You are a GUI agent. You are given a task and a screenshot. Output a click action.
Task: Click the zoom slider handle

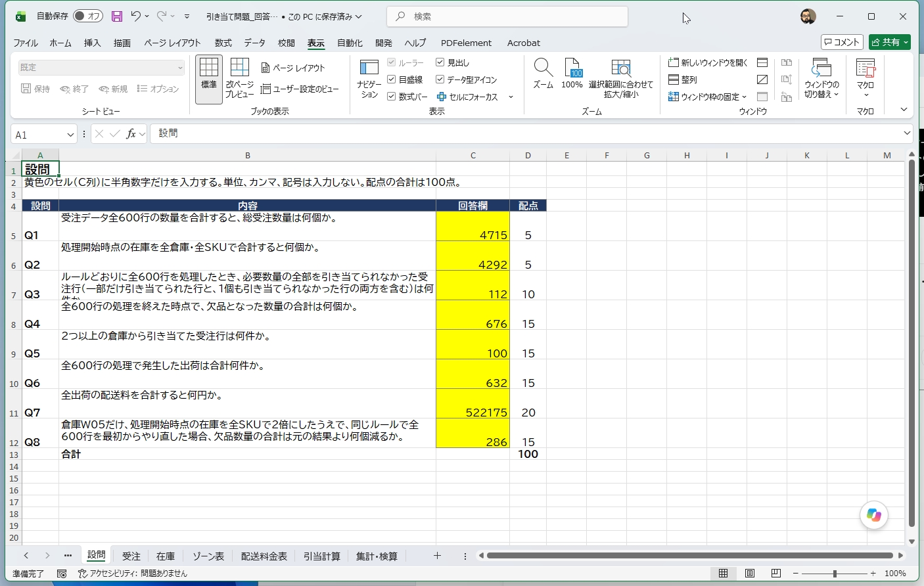tap(835, 574)
